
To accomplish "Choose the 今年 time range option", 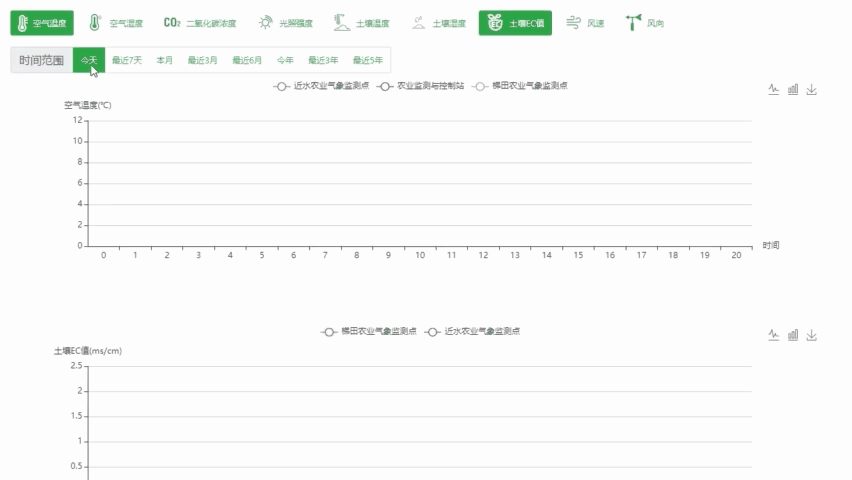I will pos(285,60).
